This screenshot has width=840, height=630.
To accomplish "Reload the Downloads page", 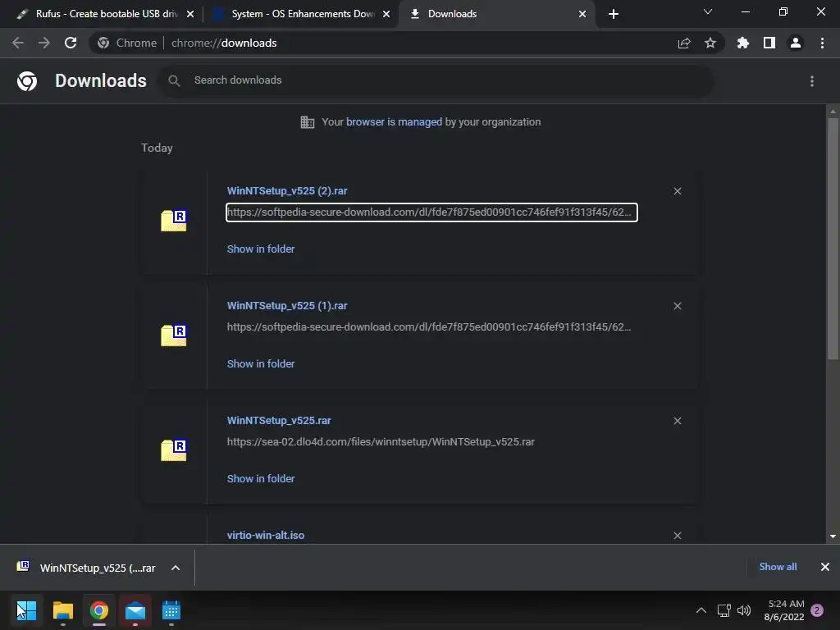I will click(x=71, y=43).
